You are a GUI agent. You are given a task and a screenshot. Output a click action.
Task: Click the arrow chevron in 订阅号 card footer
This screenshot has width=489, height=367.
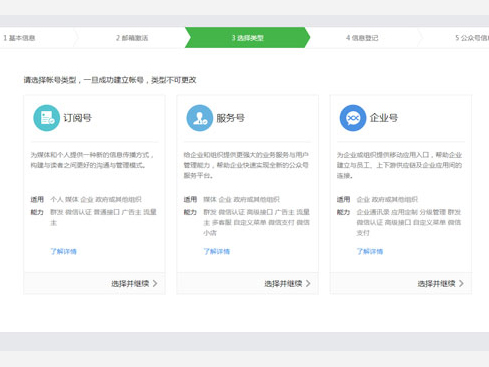point(155,283)
